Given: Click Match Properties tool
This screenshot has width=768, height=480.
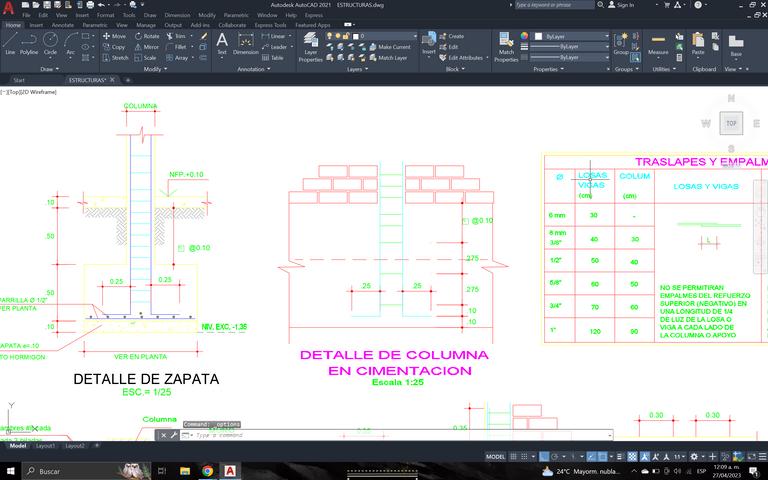Looking at the screenshot, I should point(506,47).
